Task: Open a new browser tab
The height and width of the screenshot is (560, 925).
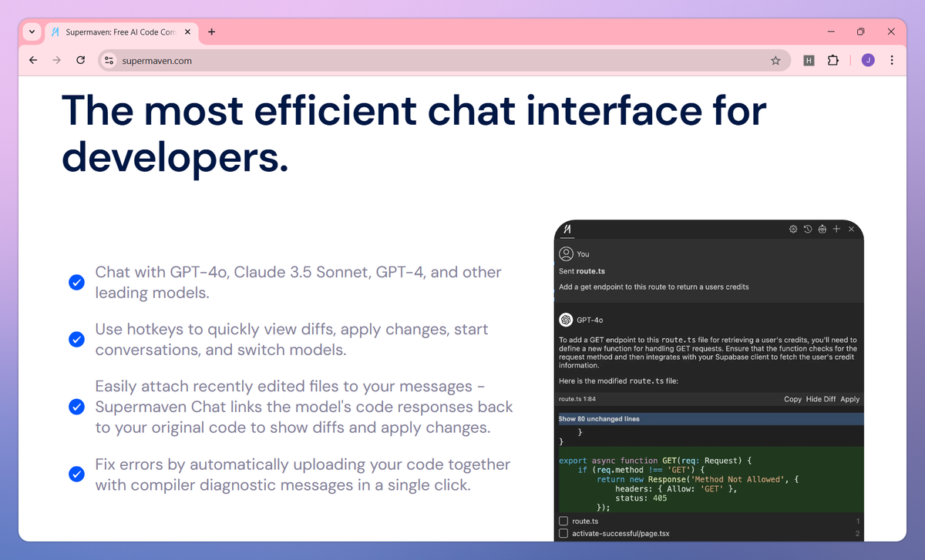Action: (x=212, y=32)
